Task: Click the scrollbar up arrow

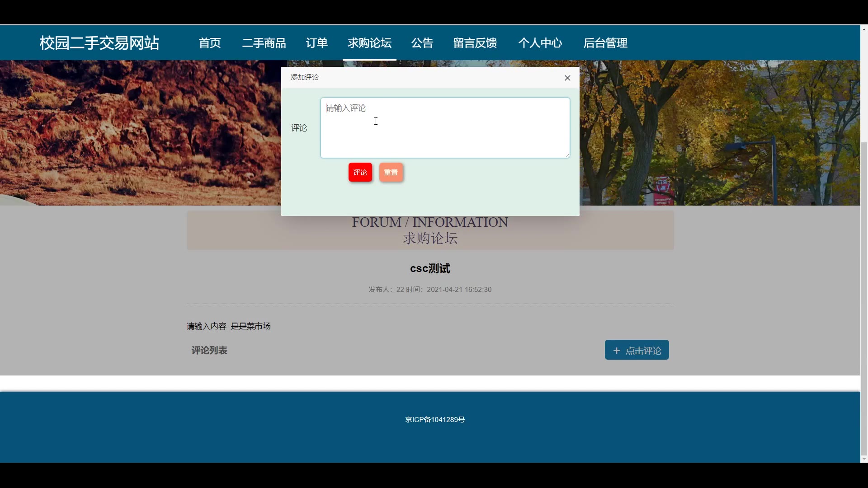Action: click(864, 29)
